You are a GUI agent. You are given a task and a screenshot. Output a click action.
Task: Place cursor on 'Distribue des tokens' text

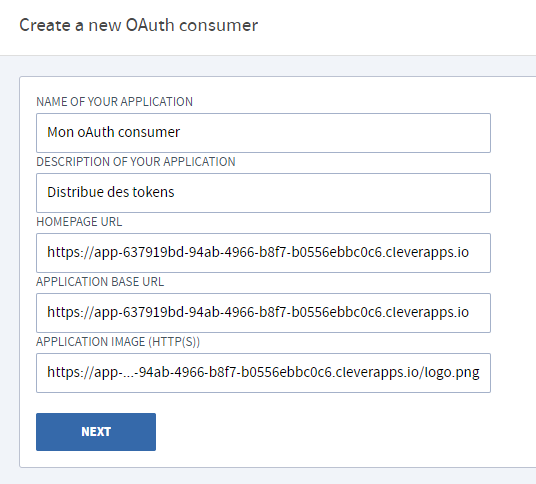(x=111, y=192)
